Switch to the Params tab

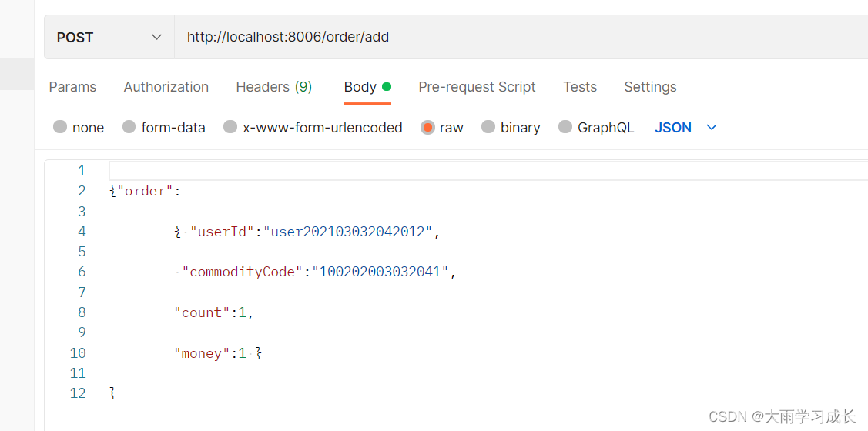(72, 87)
